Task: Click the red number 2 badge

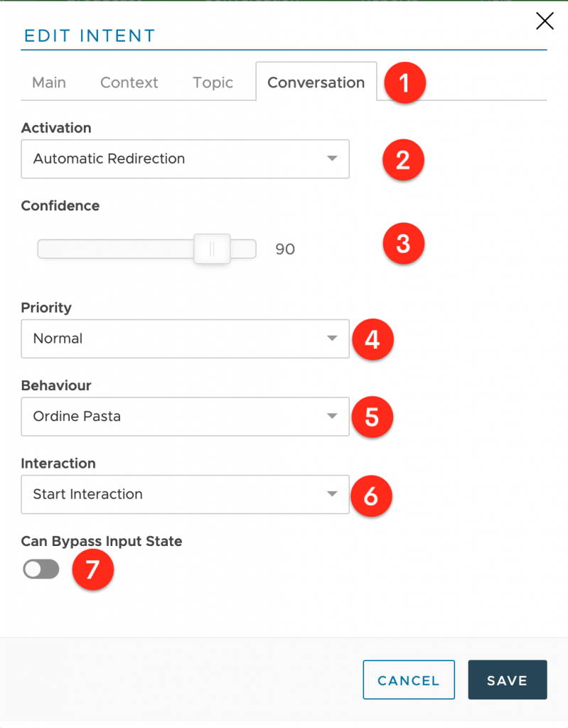Action: [x=403, y=160]
